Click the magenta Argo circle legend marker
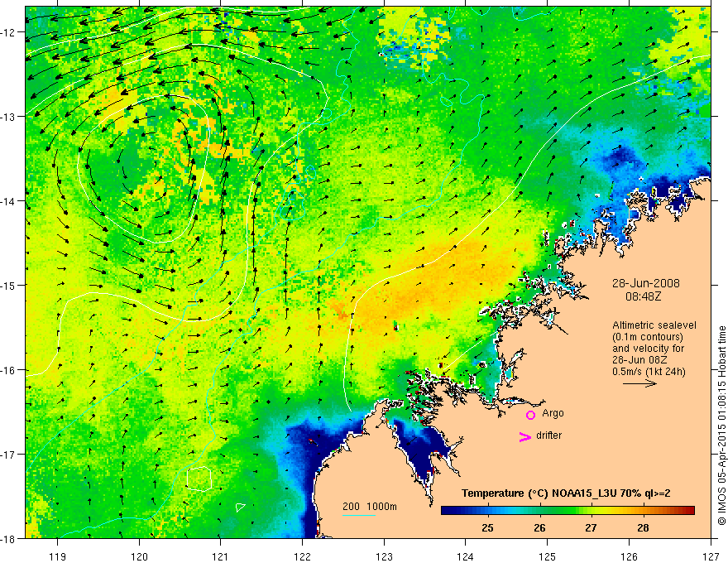Screen dimensions: 728x563 [x=530, y=415]
